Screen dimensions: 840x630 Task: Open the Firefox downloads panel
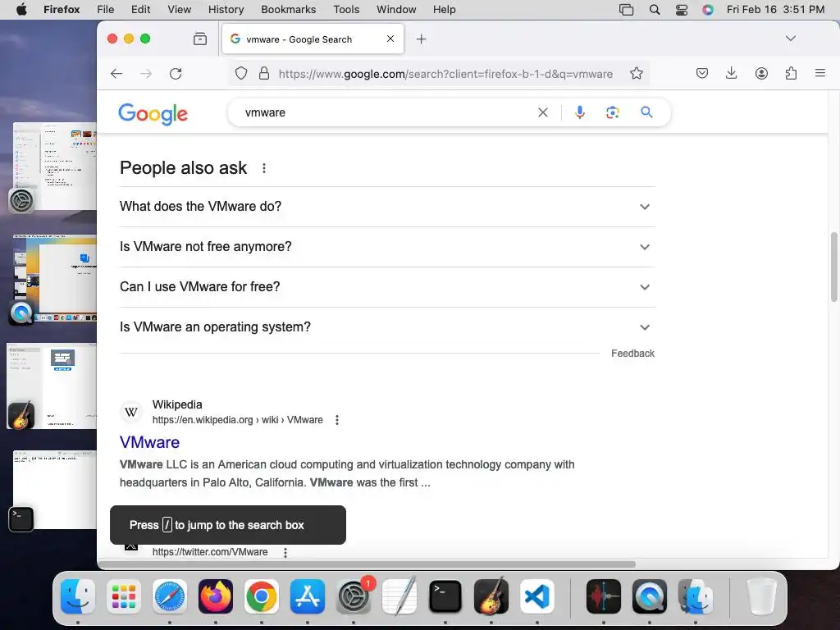pos(731,73)
